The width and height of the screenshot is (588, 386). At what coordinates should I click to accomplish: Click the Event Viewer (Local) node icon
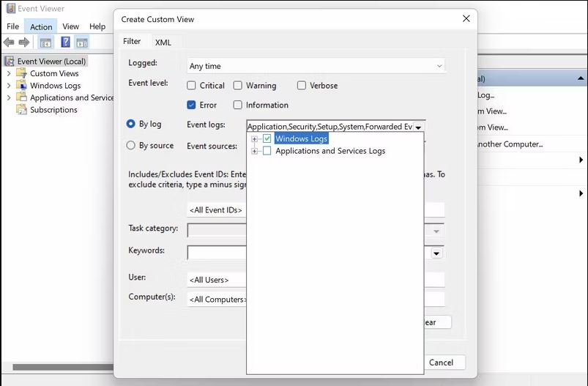[x=10, y=61]
